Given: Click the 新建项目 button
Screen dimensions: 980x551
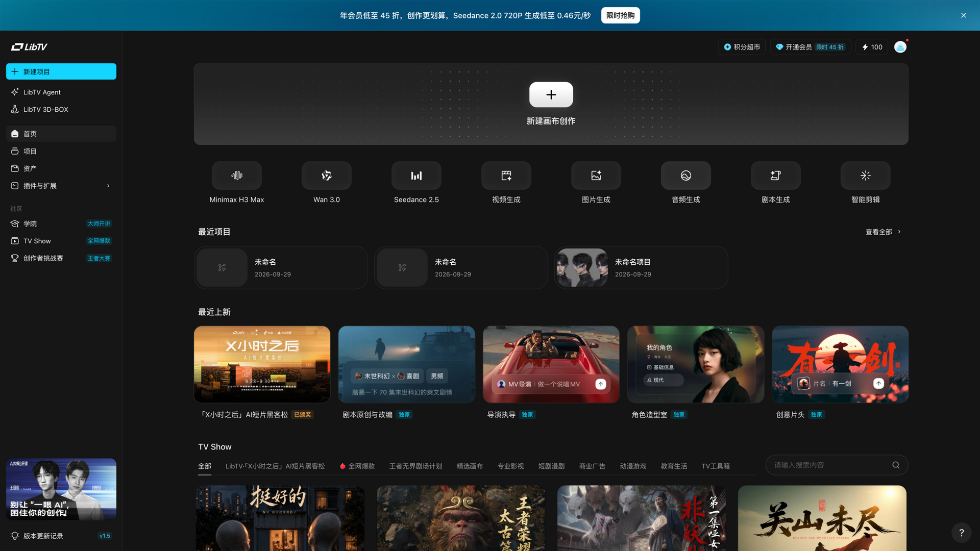Looking at the screenshot, I should (61, 71).
